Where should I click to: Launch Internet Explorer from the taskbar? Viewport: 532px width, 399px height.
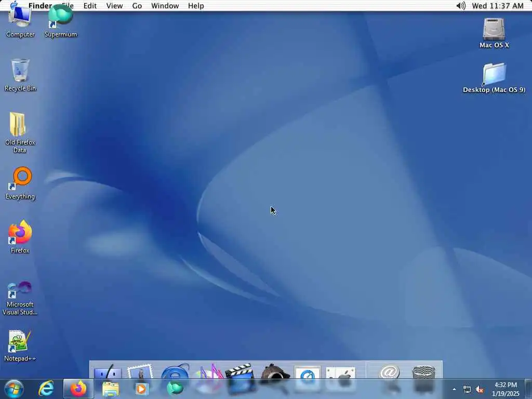coord(46,389)
